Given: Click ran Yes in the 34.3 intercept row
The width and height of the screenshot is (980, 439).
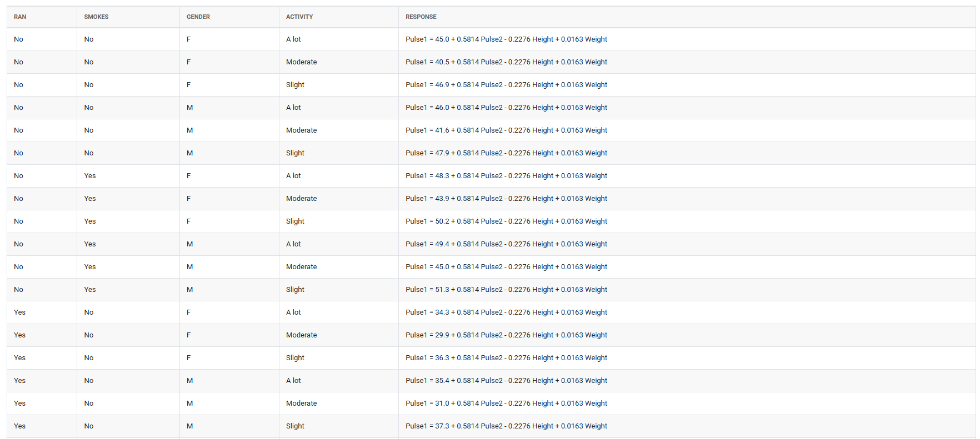Looking at the screenshot, I should click(x=19, y=312).
